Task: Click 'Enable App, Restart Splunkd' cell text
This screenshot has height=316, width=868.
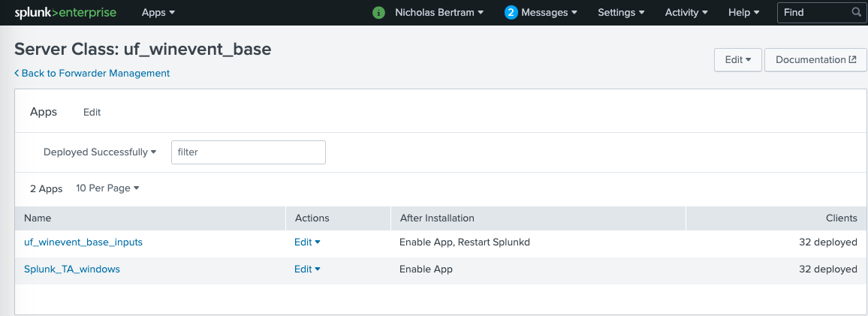Action: click(465, 242)
